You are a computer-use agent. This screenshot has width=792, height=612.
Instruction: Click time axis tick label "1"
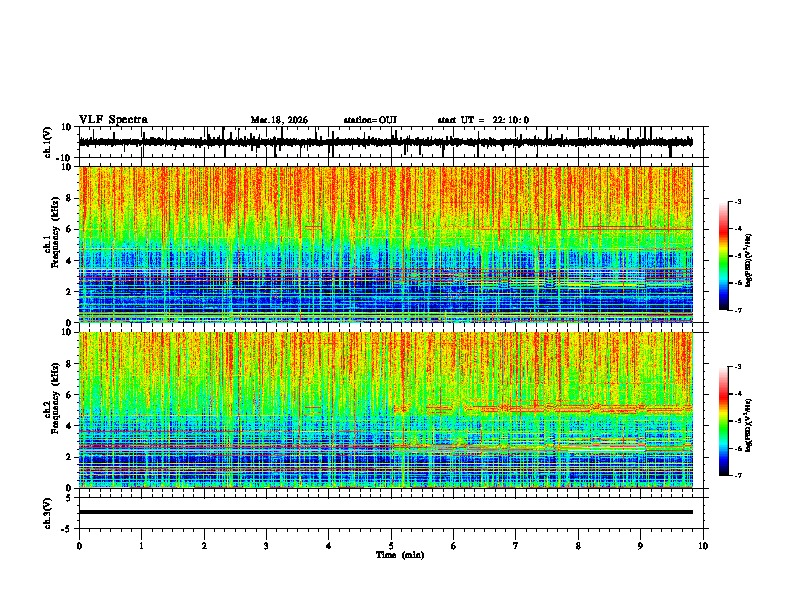141,546
